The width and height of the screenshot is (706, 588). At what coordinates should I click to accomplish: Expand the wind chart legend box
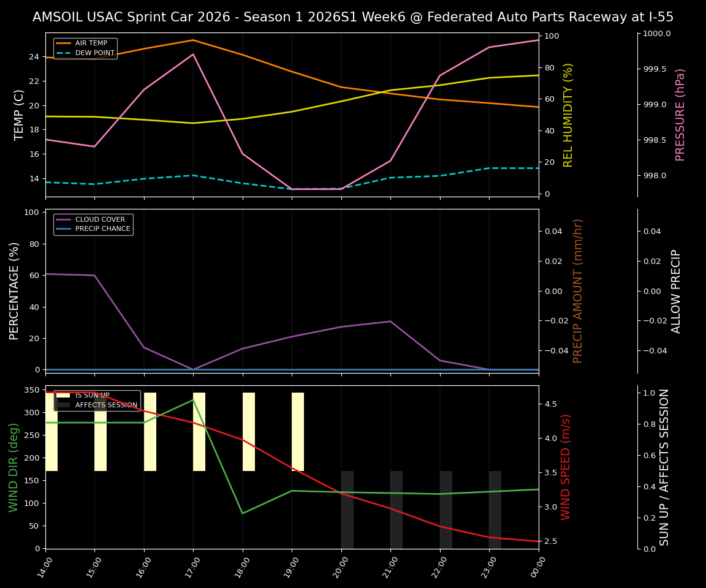pyautogui.click(x=96, y=400)
